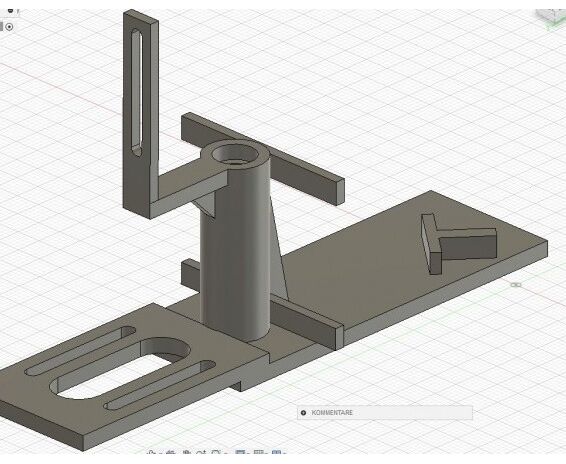
Task: Choose the Pan hand tool
Action: pyautogui.click(x=187, y=452)
